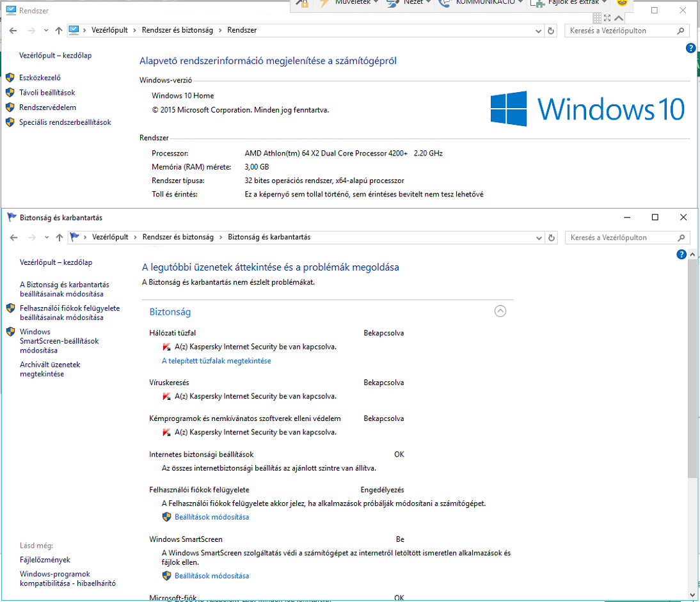
Task: Click the 3,00 GB memory value
Action: pos(257,167)
